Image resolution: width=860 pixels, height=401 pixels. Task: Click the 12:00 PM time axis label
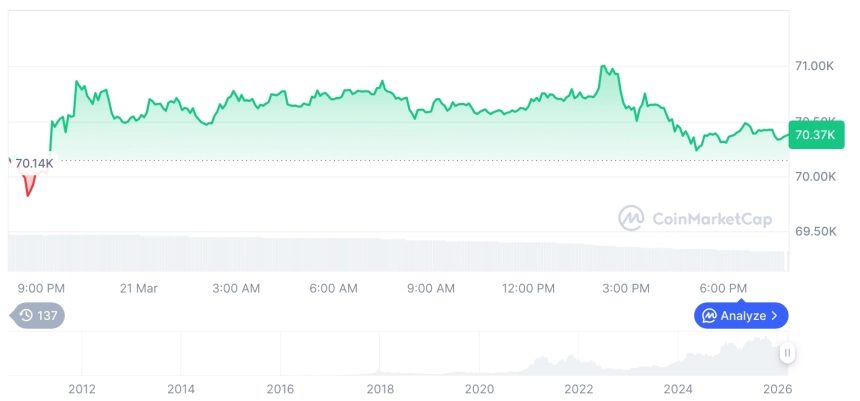tap(528, 288)
